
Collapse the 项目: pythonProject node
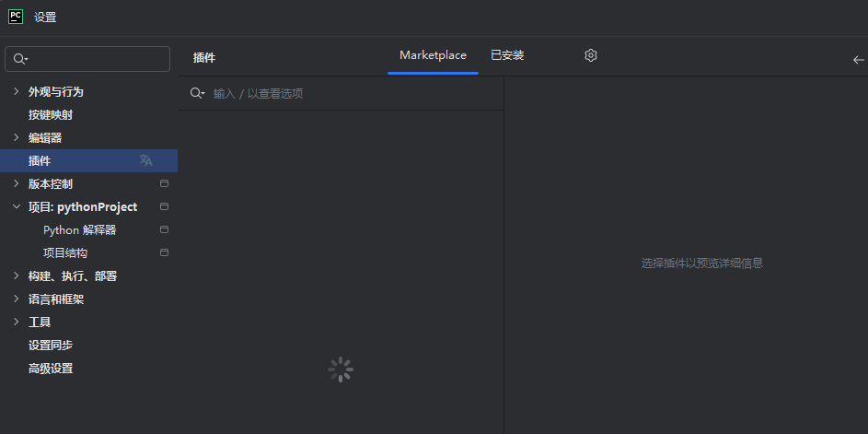pyautogui.click(x=16, y=206)
